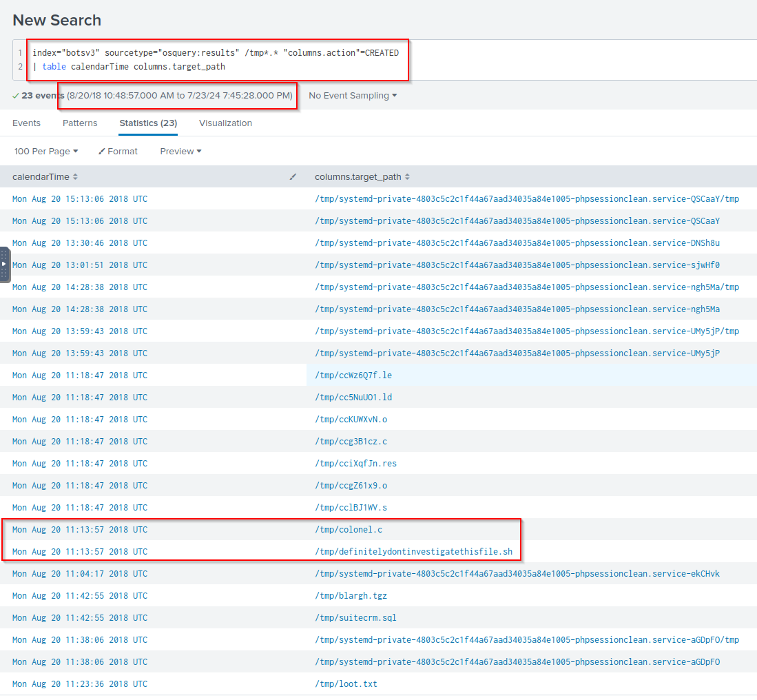Select the Statistics (23) tab
Screen dimensions: 757x700
point(148,123)
